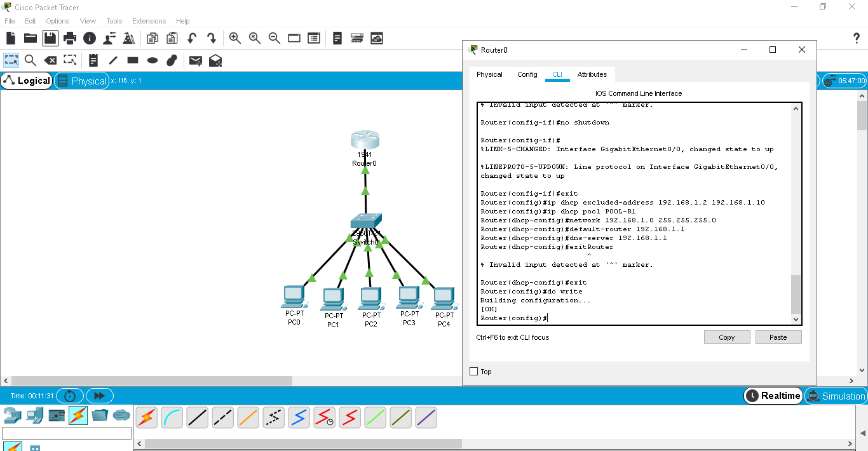Select the draw ellipse tool
This screenshot has width=868, height=451.
153,60
